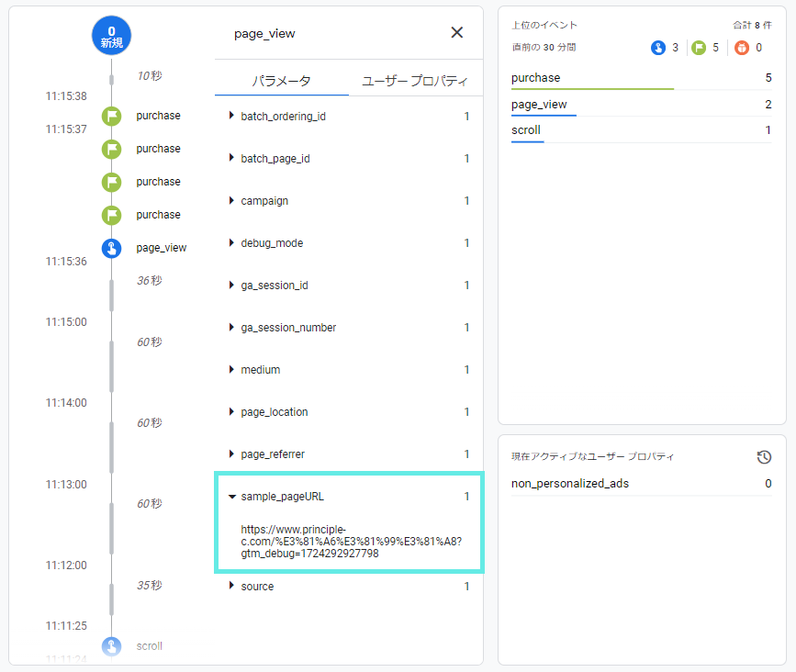The width and height of the screenshot is (796, 672).
Task: Click the non_personalized_ads user property
Action: pos(570,484)
